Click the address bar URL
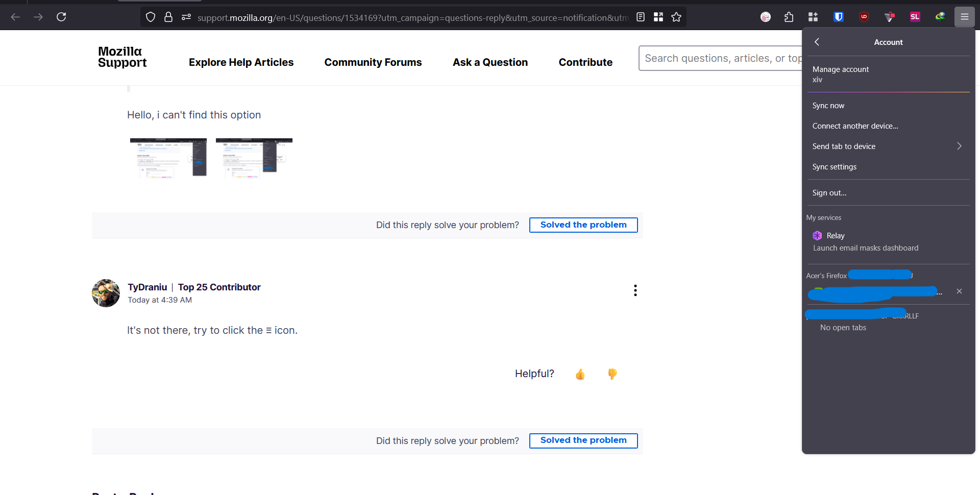Image resolution: width=980 pixels, height=495 pixels. pos(412,18)
